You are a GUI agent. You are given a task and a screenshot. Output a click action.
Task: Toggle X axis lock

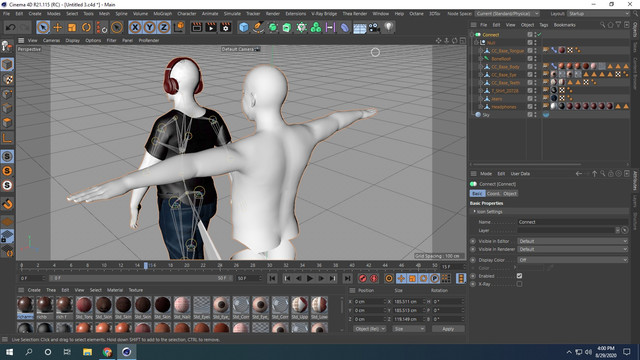pyautogui.click(x=135, y=27)
